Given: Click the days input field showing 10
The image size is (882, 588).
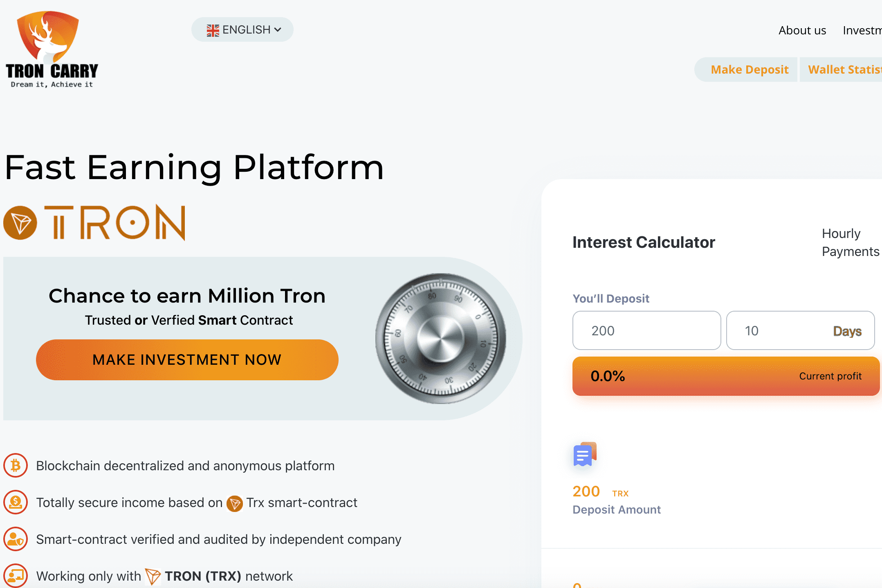Looking at the screenshot, I should (801, 330).
